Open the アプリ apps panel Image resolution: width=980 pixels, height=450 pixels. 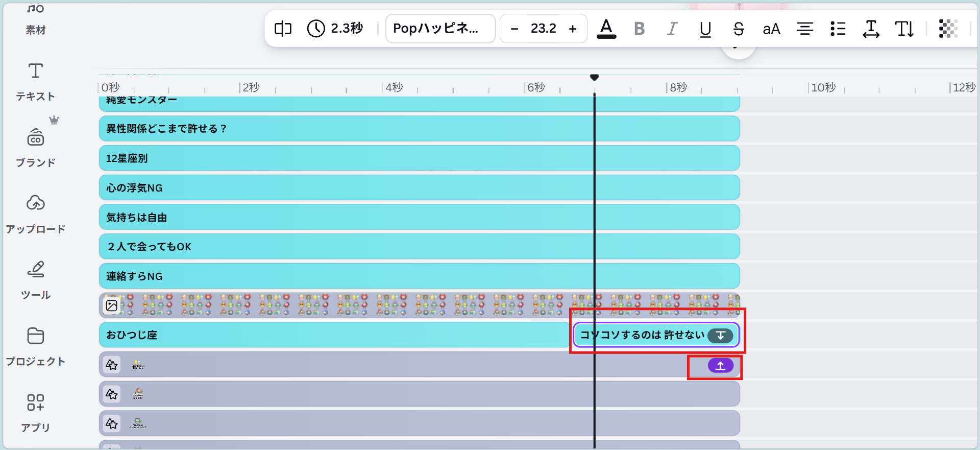(35, 412)
